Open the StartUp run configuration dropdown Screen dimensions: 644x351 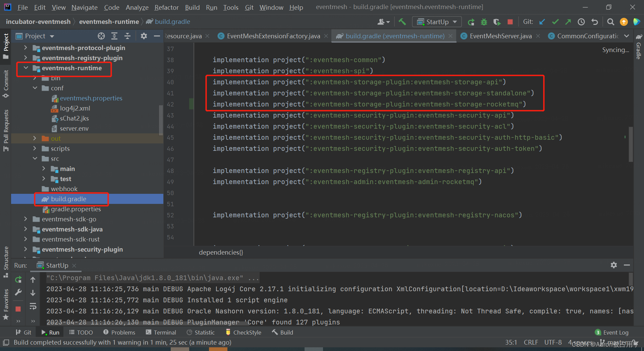pyautogui.click(x=437, y=22)
